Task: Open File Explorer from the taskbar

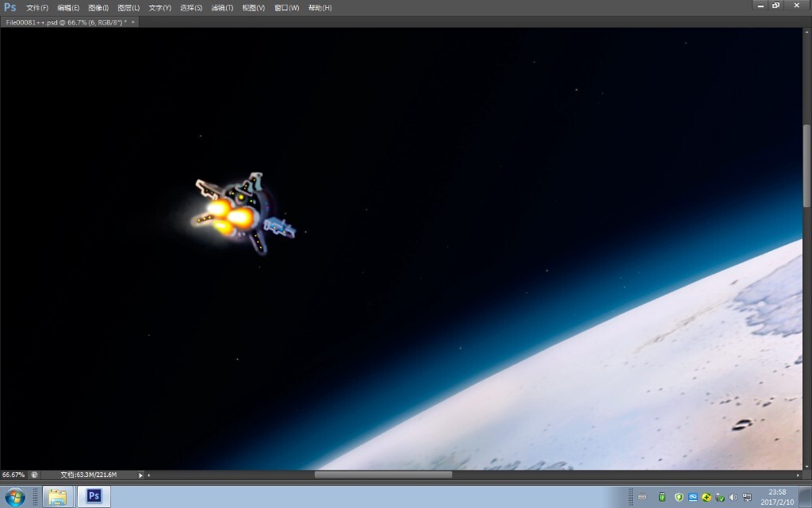Action: (x=57, y=497)
